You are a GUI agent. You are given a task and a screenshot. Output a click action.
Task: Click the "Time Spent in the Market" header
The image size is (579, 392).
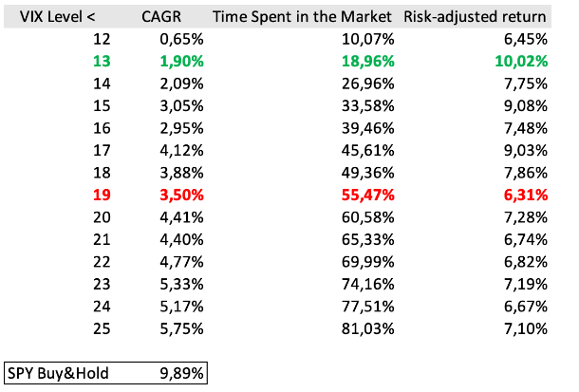click(303, 17)
